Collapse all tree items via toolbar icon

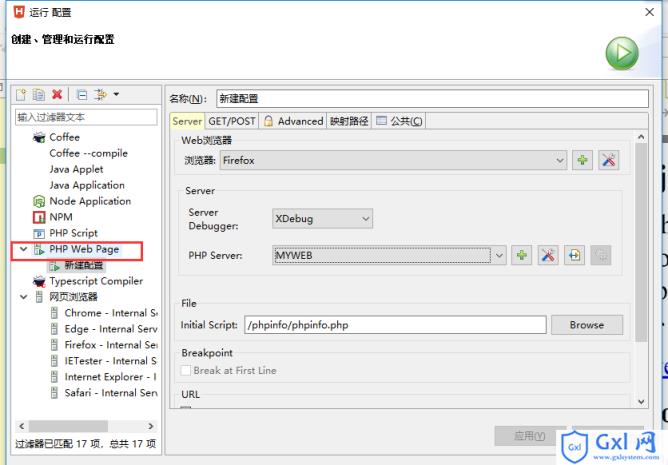82,95
